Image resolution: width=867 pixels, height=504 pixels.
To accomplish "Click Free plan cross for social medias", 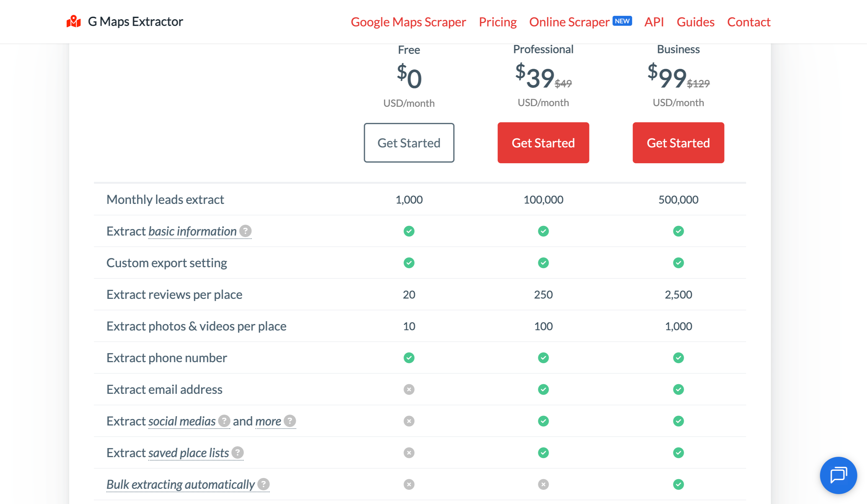I will click(409, 421).
